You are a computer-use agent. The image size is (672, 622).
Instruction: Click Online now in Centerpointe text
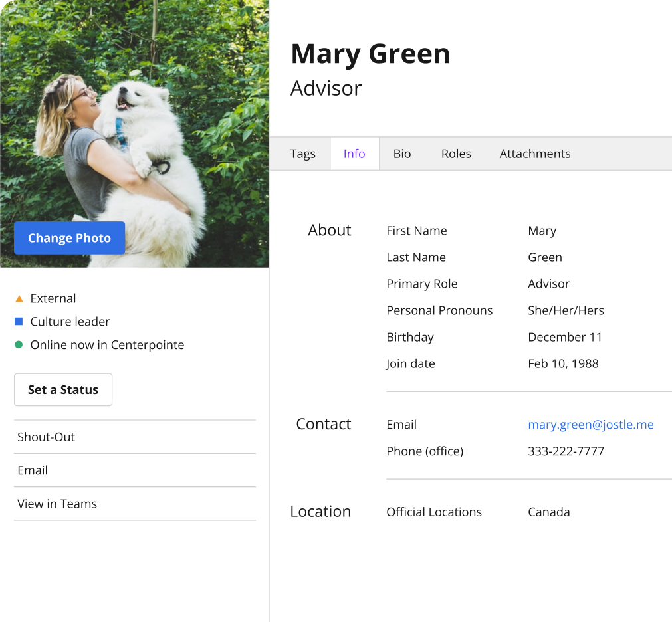click(107, 345)
